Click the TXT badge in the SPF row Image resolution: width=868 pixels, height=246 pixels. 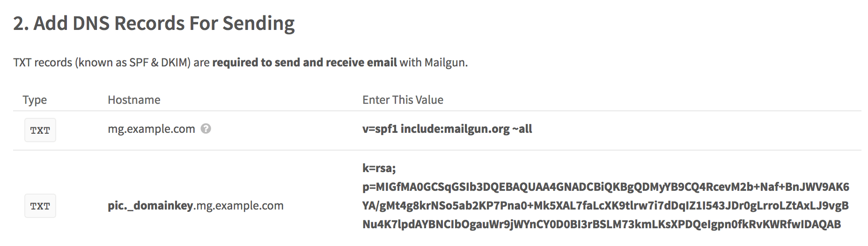[x=40, y=130]
